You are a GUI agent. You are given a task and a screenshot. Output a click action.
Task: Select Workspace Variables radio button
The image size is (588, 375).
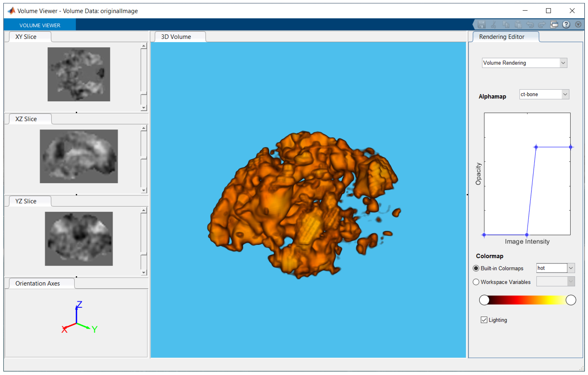[x=476, y=282]
